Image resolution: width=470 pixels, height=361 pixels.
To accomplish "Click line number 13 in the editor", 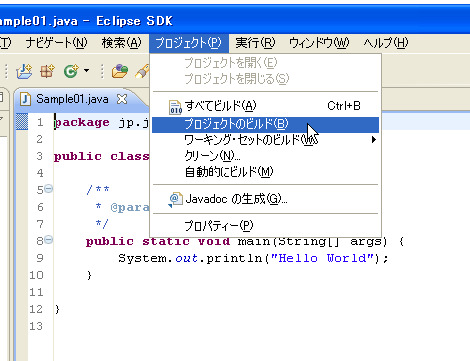I will (36, 326).
